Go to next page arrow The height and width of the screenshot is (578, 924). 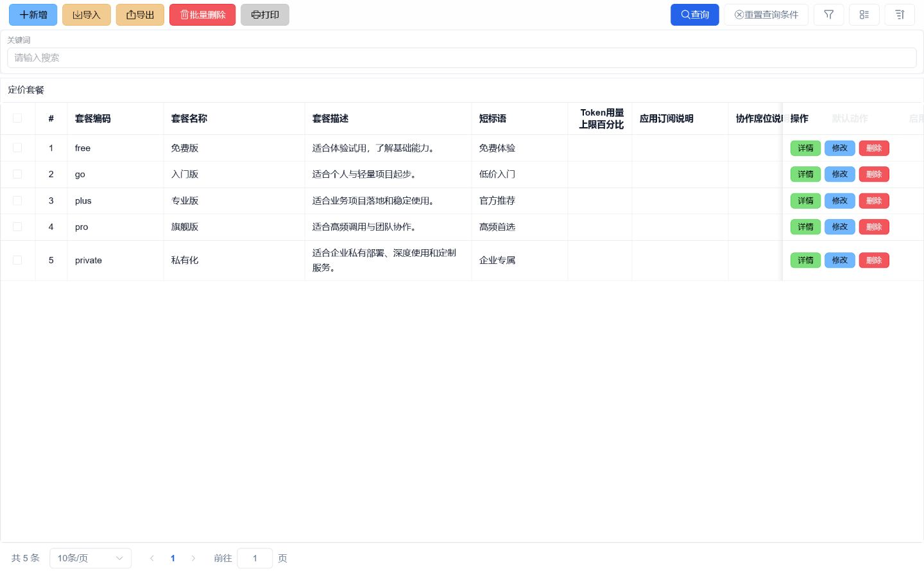[193, 558]
